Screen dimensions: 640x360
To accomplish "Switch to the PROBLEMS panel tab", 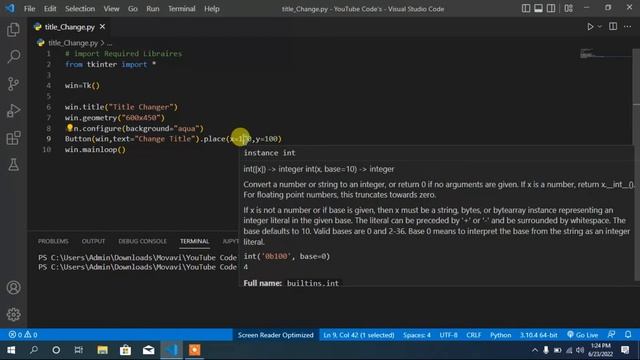I will point(53,241).
